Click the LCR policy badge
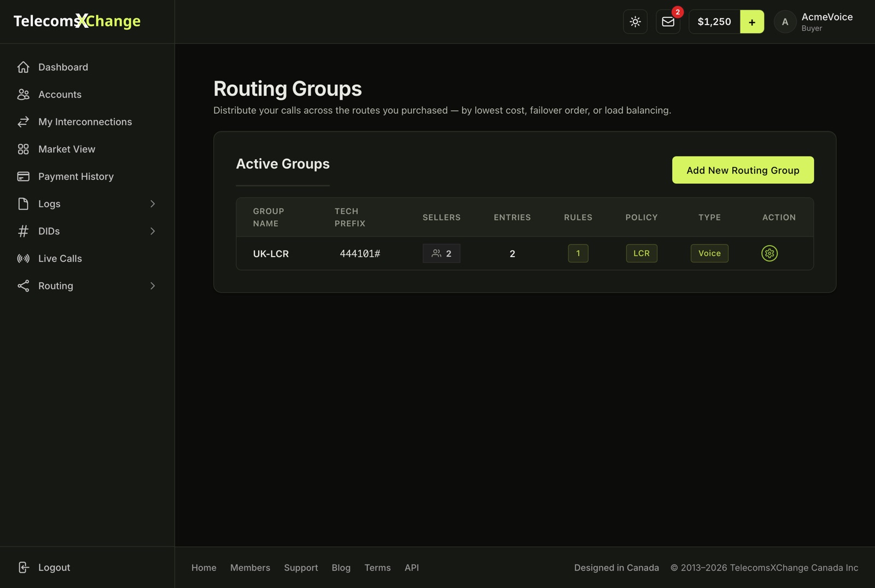Viewport: 875px width, 588px height. pyautogui.click(x=641, y=253)
